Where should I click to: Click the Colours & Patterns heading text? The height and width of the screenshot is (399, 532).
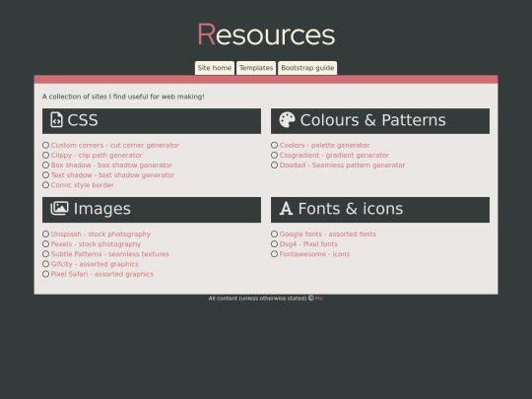[372, 120]
